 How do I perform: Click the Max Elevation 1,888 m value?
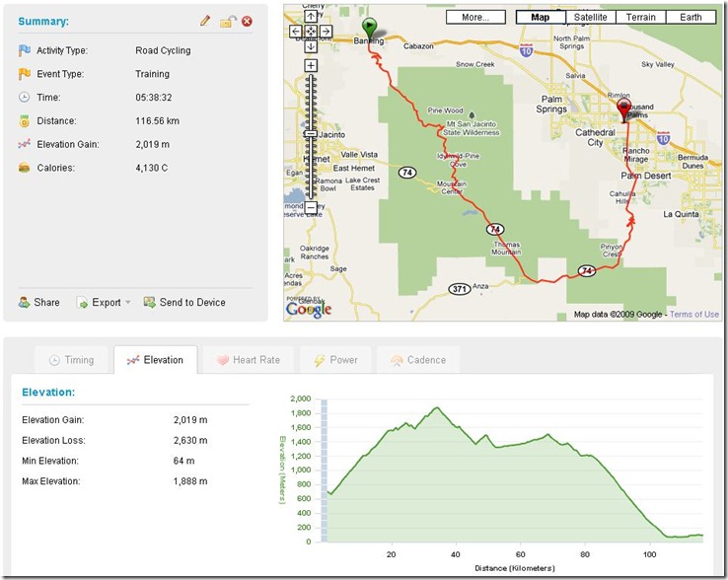(190, 481)
